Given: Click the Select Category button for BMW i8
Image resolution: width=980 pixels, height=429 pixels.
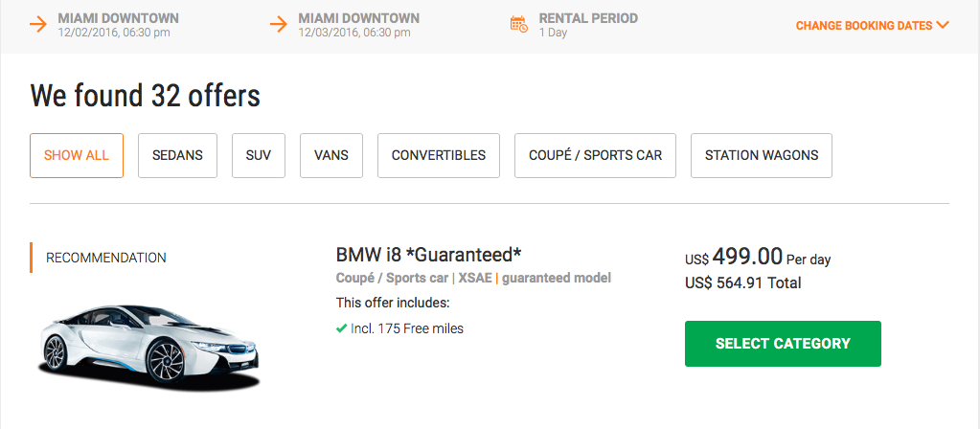Looking at the screenshot, I should pos(783,344).
